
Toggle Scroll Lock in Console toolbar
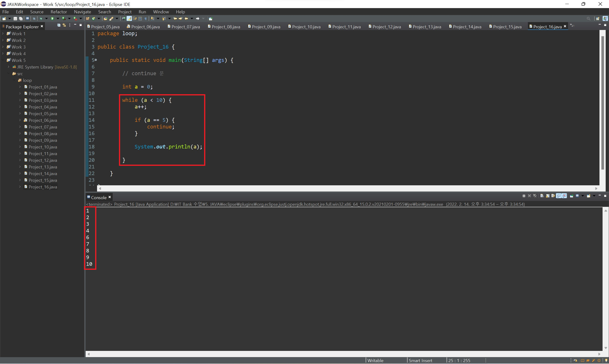click(548, 196)
